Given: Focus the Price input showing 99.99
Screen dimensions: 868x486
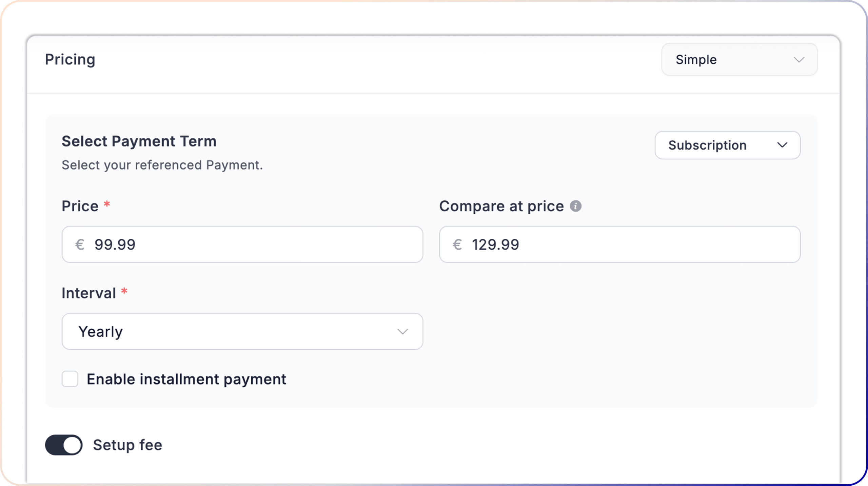Looking at the screenshot, I should [242, 245].
